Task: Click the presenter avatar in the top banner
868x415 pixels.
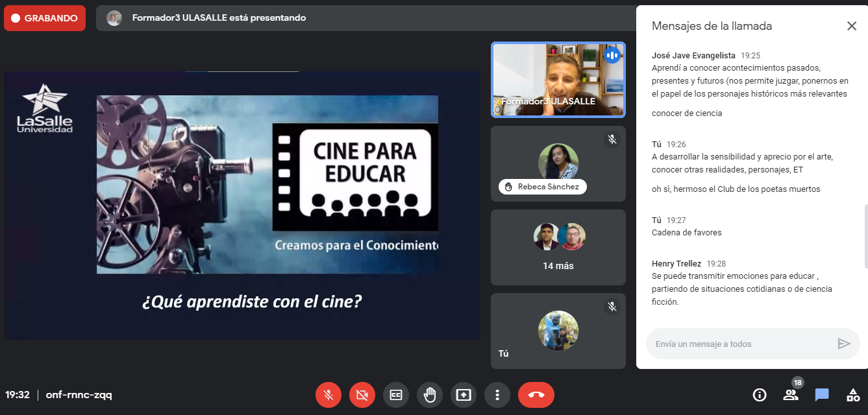Action: pos(114,18)
